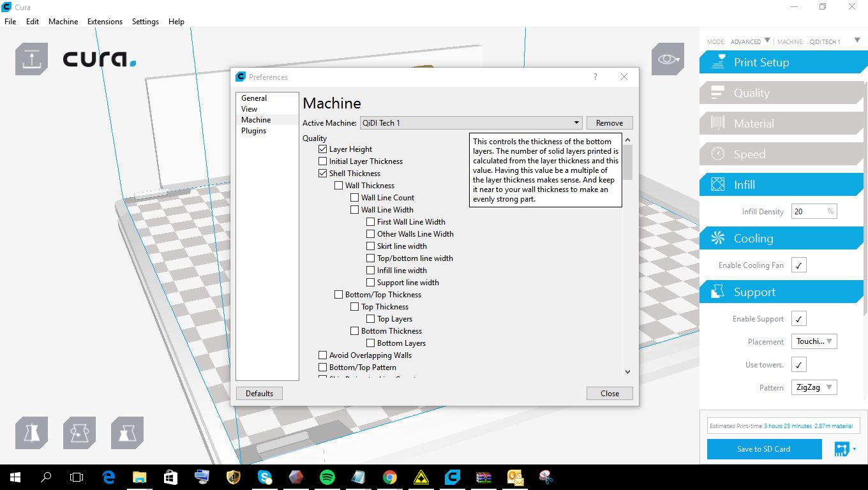Toggle the Use towers checkbox

798,364
